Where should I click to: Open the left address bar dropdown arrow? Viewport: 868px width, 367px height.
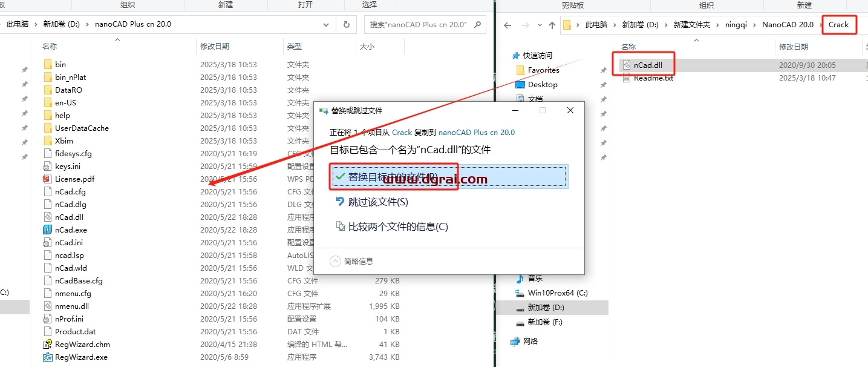click(327, 25)
